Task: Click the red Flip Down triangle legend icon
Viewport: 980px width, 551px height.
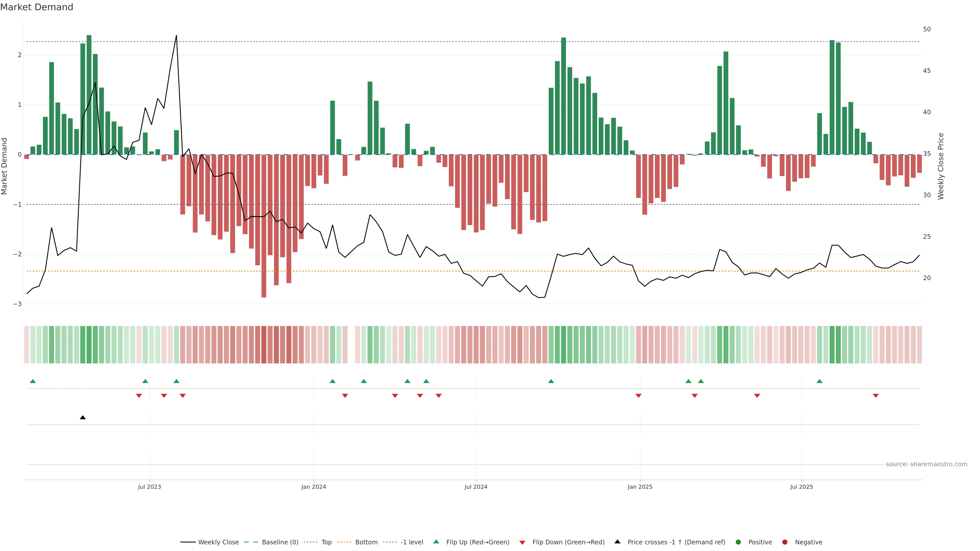Action: click(x=522, y=542)
